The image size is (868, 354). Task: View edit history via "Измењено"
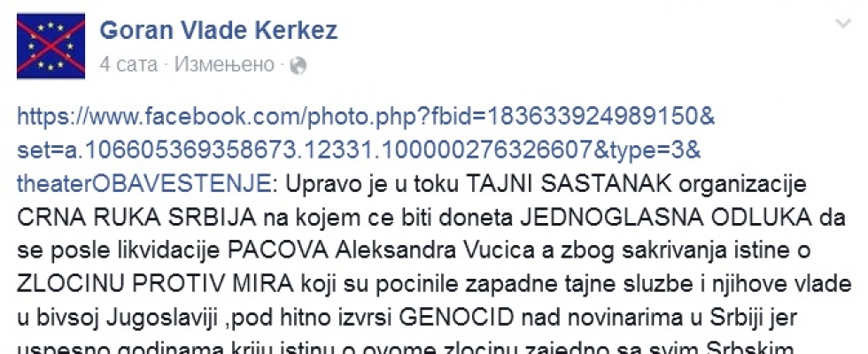(x=224, y=65)
